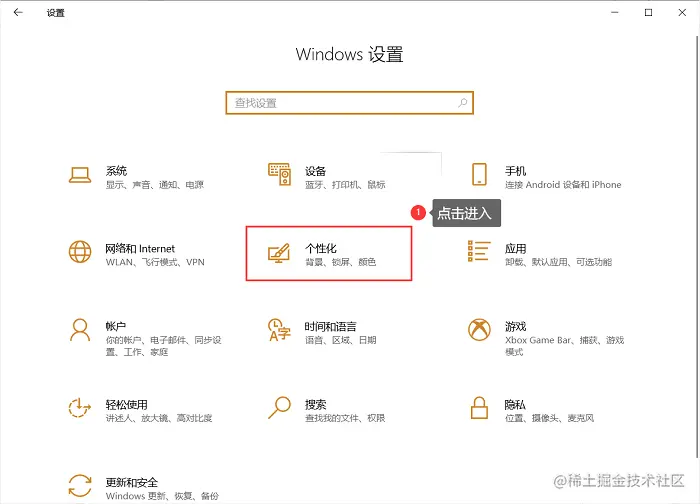
Task: Click 查找我的文件、权限 description
Action: click(345, 418)
